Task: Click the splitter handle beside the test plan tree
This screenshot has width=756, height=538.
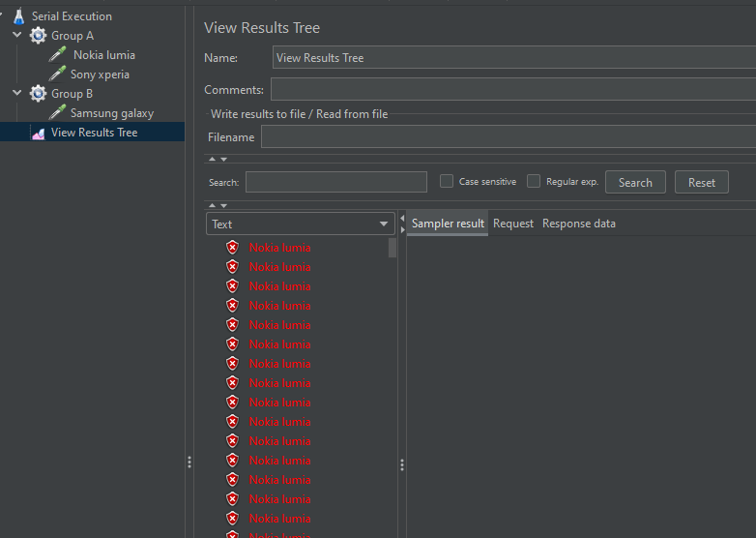Action: pyautogui.click(x=189, y=463)
